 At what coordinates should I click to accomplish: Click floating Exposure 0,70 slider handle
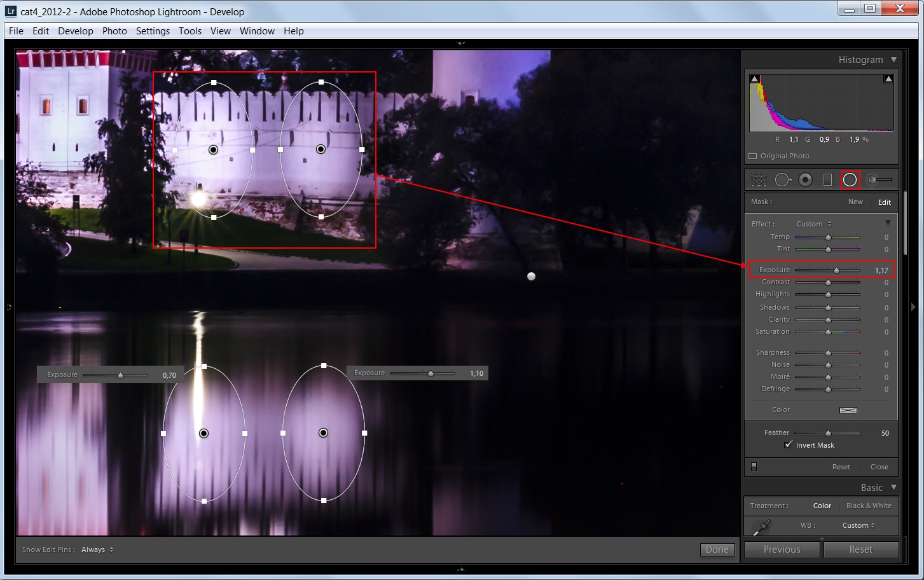(x=120, y=375)
